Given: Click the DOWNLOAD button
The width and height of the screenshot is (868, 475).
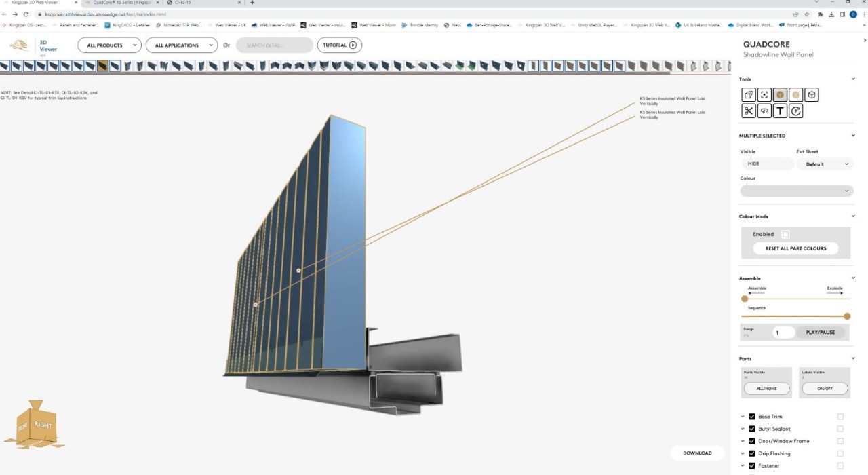Looking at the screenshot, I should click(697, 453).
